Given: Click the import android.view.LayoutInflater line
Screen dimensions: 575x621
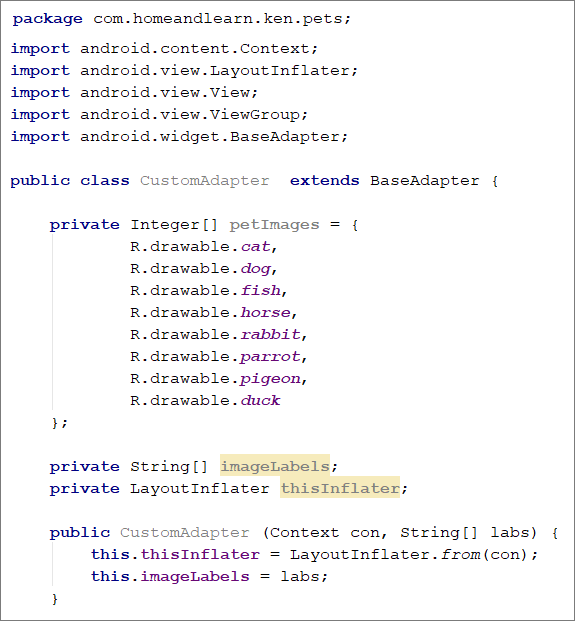Looking at the screenshot, I should pos(184,71).
